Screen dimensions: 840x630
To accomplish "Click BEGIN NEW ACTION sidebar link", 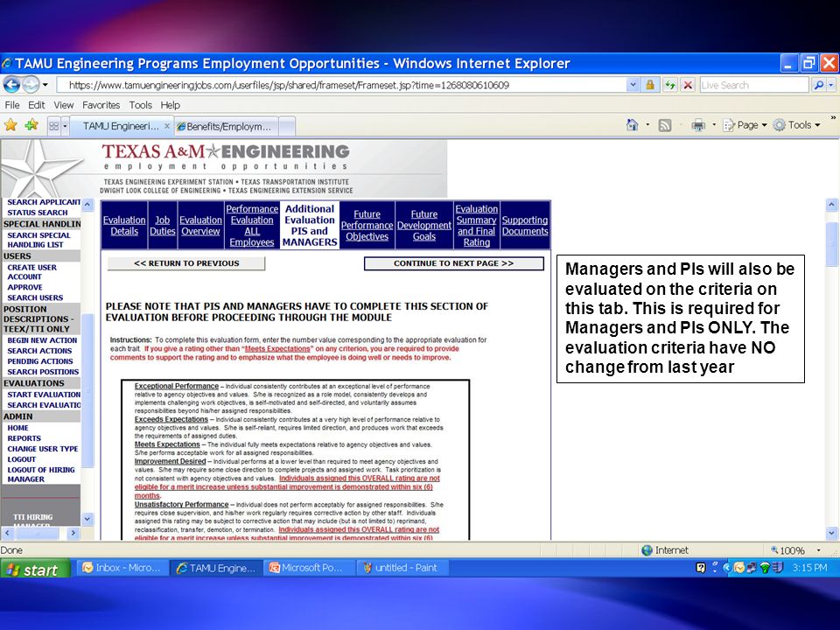I will point(42,340).
